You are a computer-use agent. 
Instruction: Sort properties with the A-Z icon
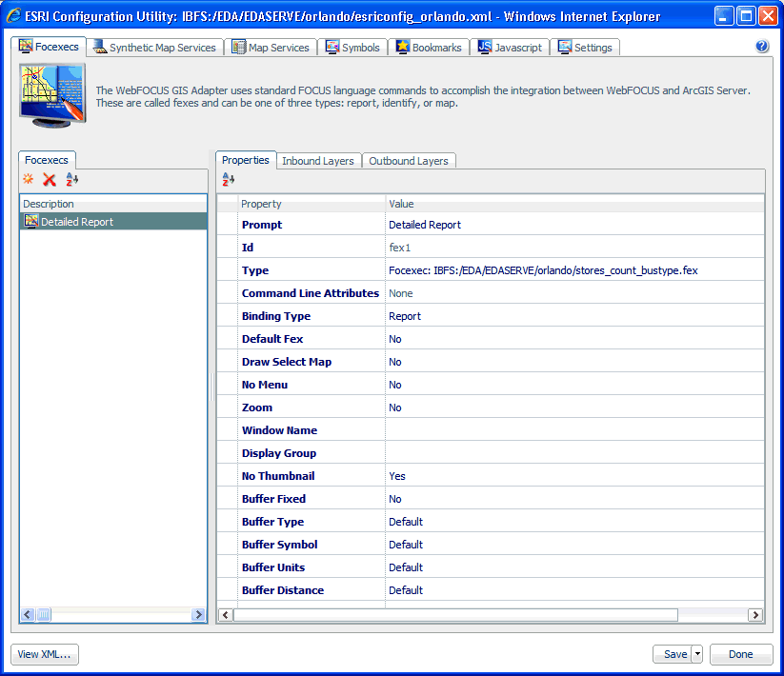coord(229,179)
